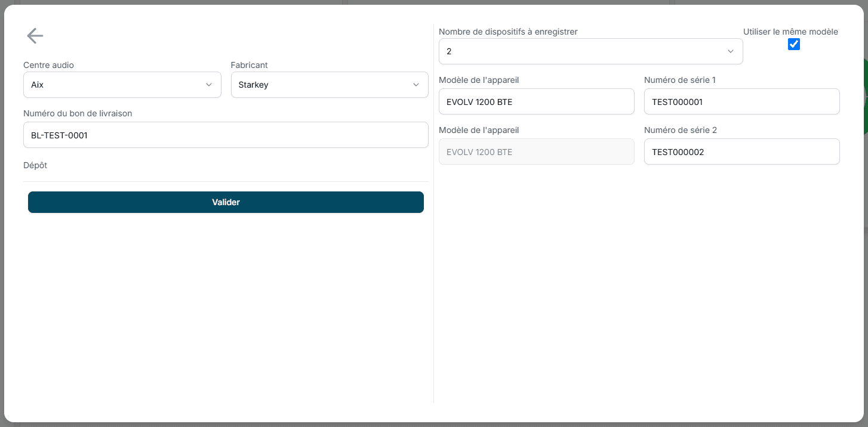Click the Centre audio label

tap(49, 64)
